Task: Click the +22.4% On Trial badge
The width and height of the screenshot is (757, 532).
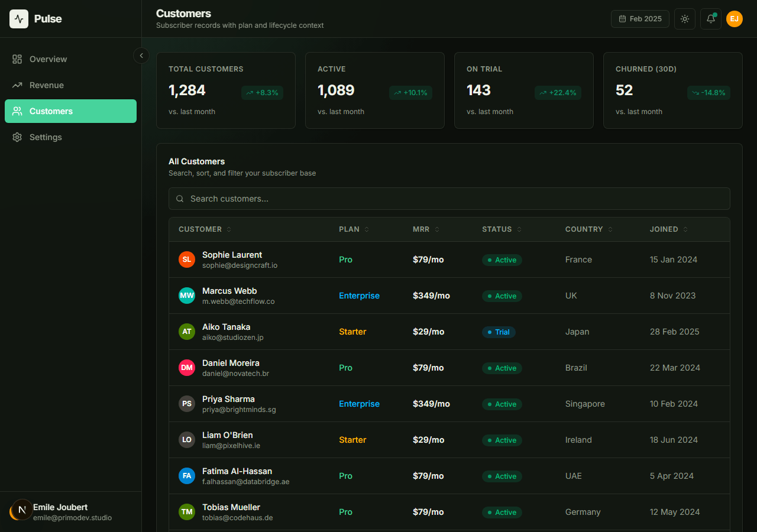Action: (x=558, y=93)
